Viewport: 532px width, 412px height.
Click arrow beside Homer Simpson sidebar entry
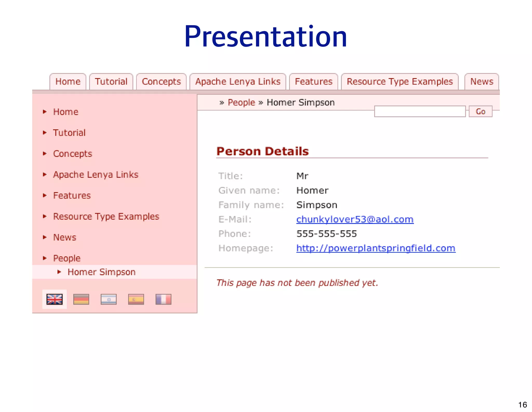tap(59, 272)
